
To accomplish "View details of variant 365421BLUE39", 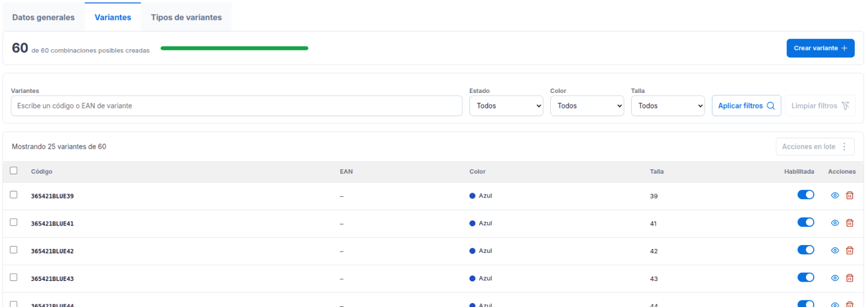I will [835, 195].
